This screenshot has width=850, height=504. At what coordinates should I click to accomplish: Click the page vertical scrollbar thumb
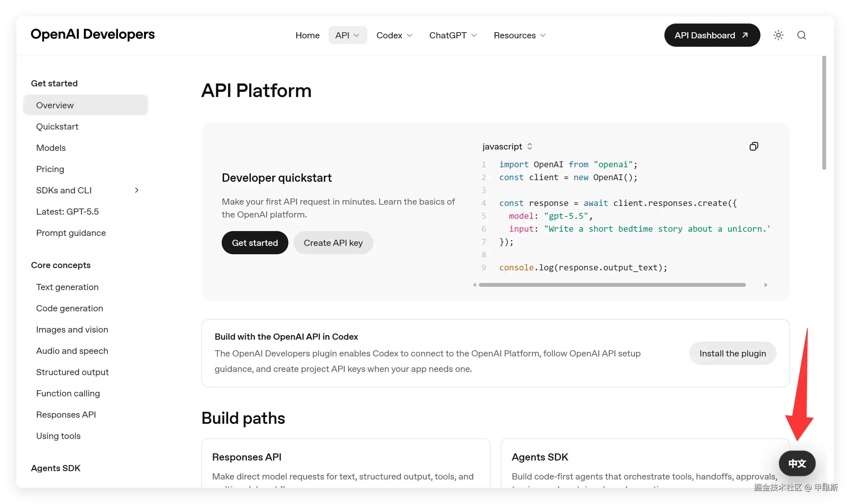click(x=824, y=113)
